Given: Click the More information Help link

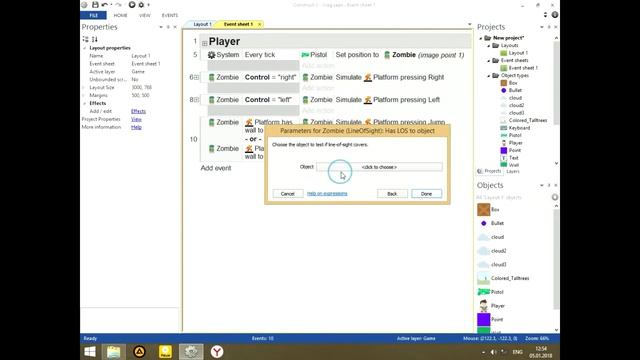Looking at the screenshot, I should tap(136, 127).
